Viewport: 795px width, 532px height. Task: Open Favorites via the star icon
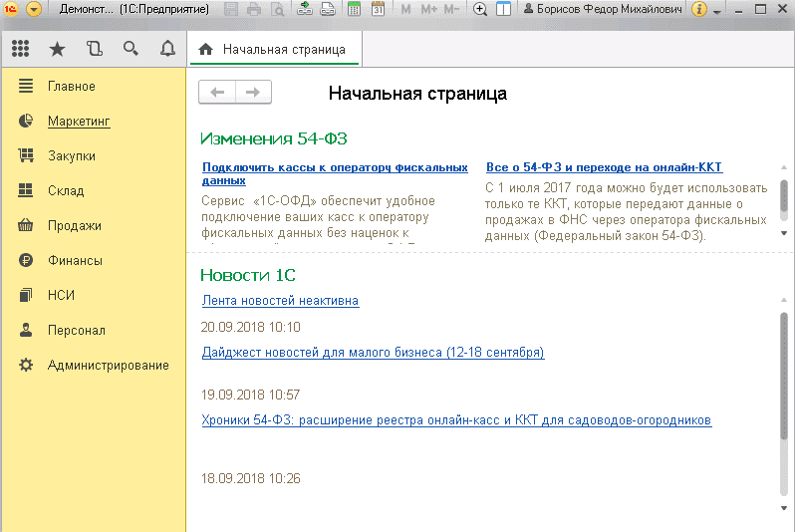coord(57,48)
